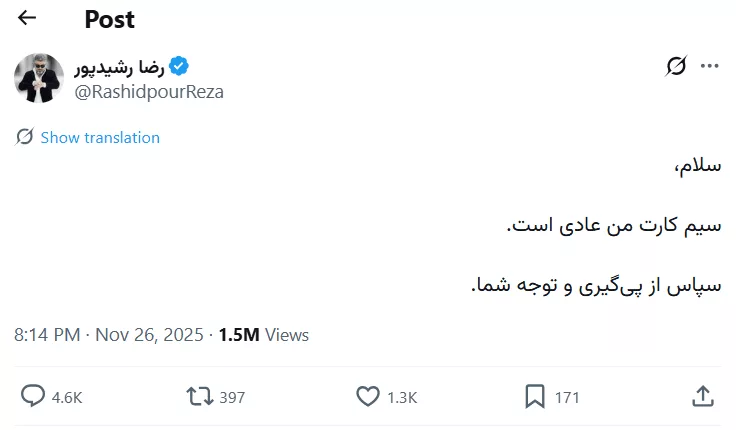
Task: Click the 1.5M Views count
Action: click(264, 335)
